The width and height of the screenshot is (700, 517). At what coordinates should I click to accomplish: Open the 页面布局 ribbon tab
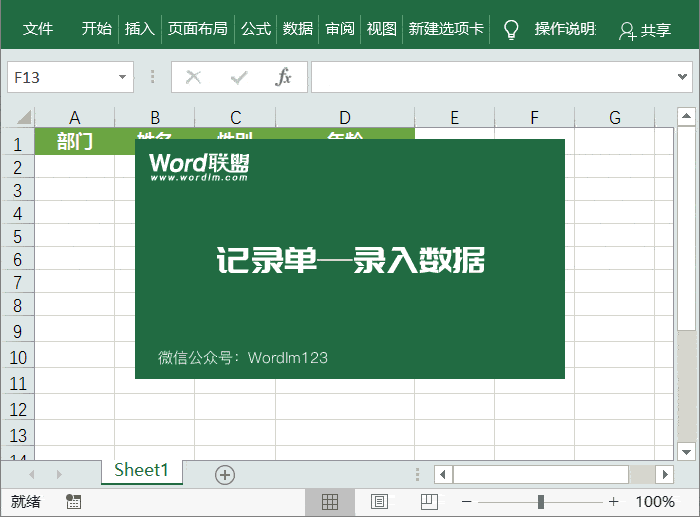198,29
